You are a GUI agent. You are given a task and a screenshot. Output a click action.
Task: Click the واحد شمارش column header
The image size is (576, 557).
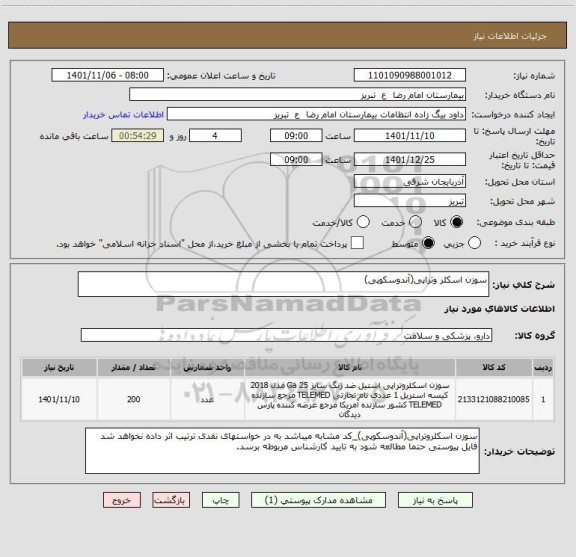click(207, 367)
